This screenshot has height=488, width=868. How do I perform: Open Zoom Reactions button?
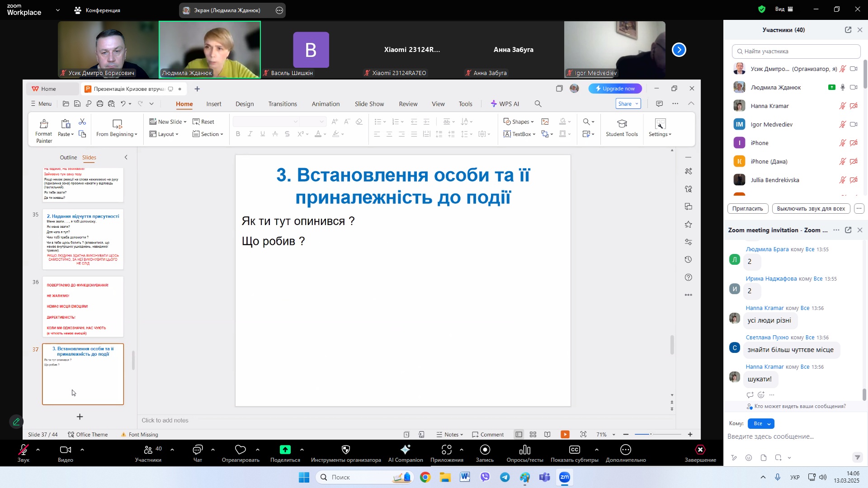241,453
